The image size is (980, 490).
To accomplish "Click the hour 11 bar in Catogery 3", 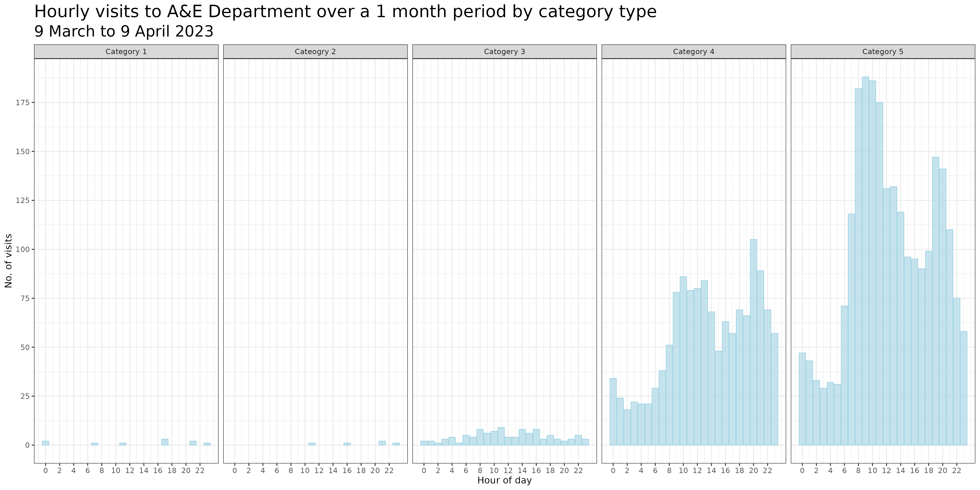I will click(501, 436).
